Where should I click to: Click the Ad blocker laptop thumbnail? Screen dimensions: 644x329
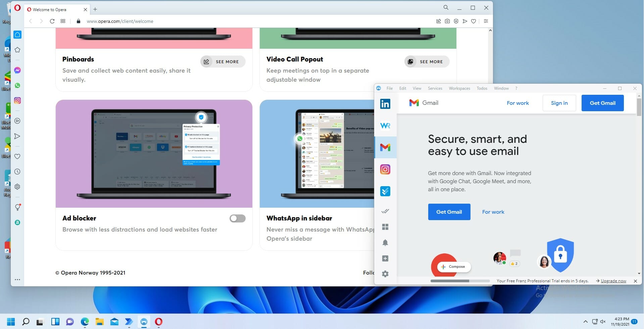point(154,154)
